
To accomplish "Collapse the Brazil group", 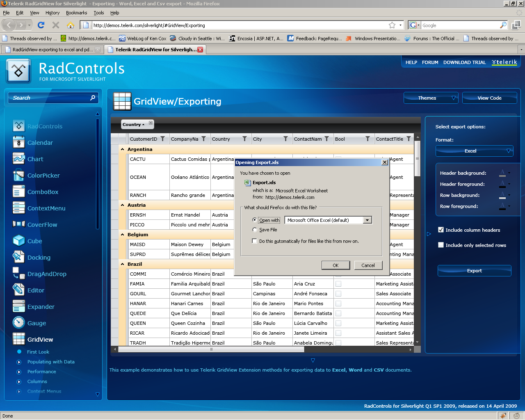I will [122, 264].
